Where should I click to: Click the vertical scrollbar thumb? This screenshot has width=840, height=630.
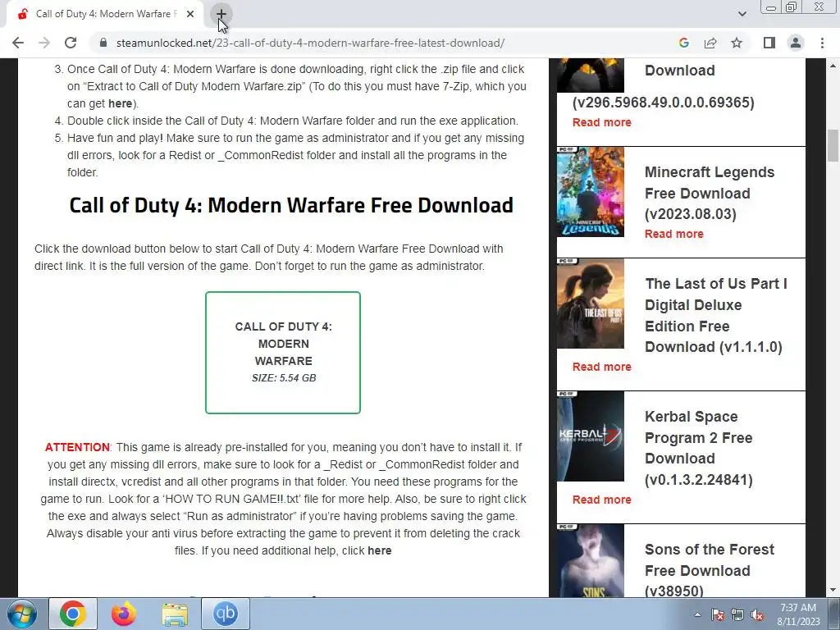[x=833, y=145]
